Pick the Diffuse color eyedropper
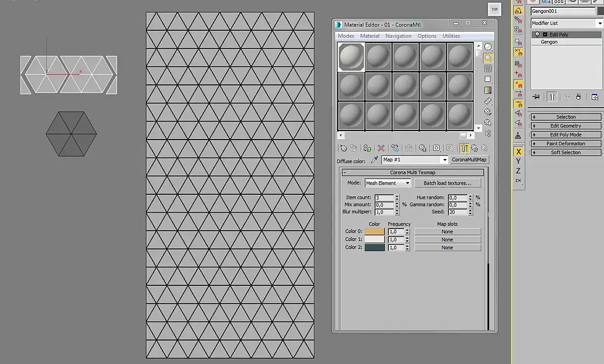The image size is (604, 364). [x=374, y=160]
